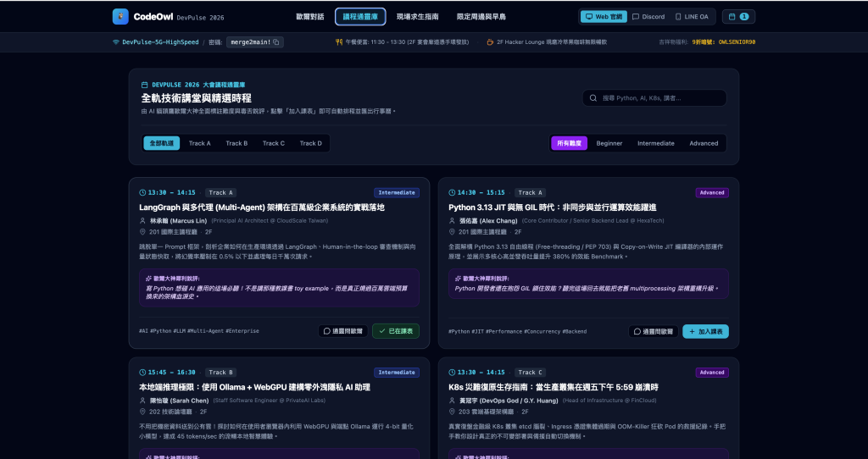Click the calendar icon beside DEVPULSE 2026 heading
Screen dimensions: 868x459
[x=144, y=85]
